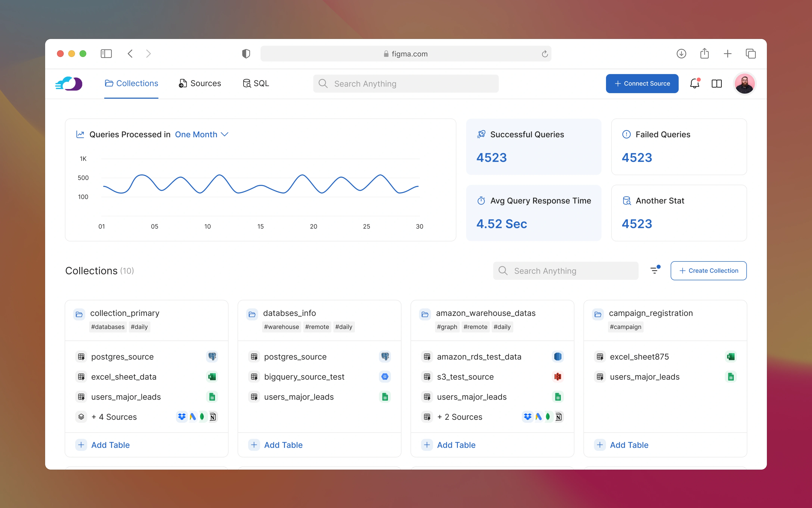The height and width of the screenshot is (508, 812).
Task: Add Table to amazon_warehouse_datas
Action: (x=448, y=445)
